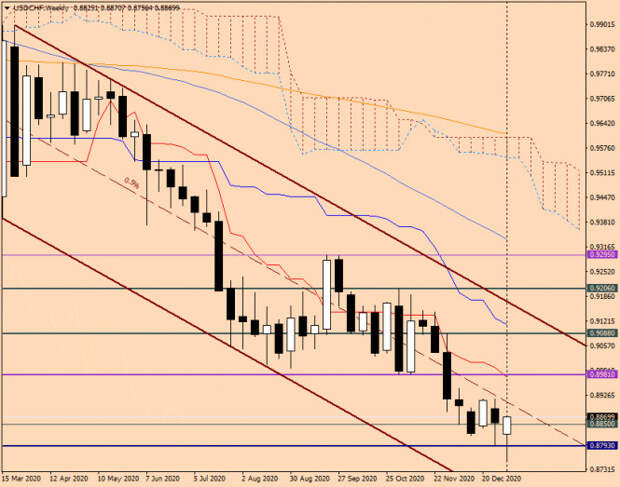Viewport: 620px width, 487px height.
Task: Click the 5 Jul 2020 date label
Action: click(212, 478)
